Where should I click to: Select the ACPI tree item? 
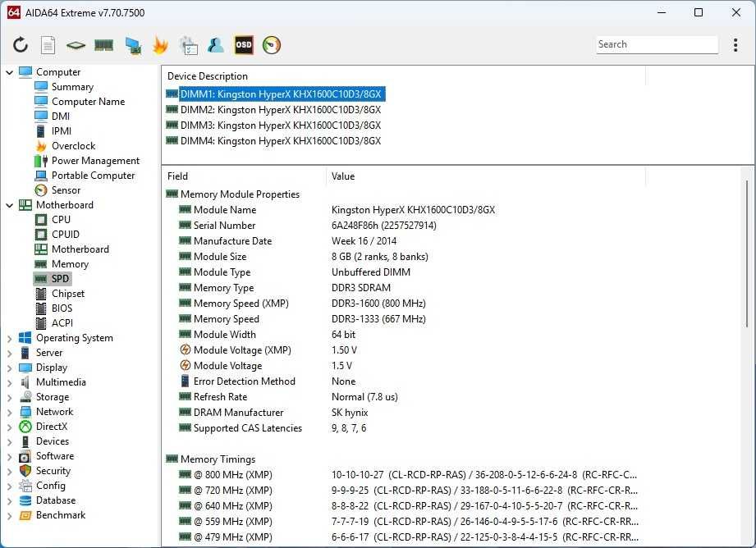click(x=62, y=323)
